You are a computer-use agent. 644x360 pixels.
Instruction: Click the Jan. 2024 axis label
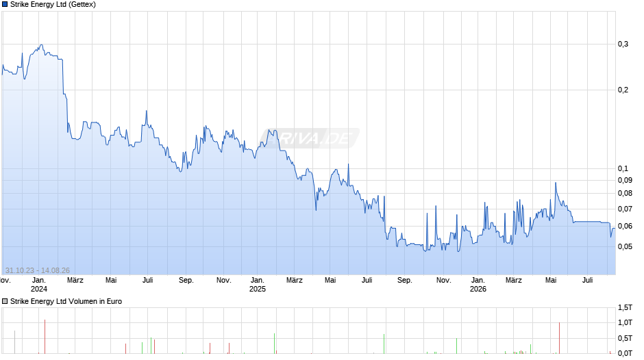39,285
